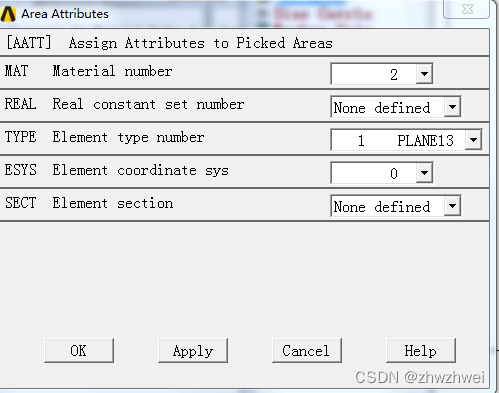Dismiss dialog with Cancel button

307,350
